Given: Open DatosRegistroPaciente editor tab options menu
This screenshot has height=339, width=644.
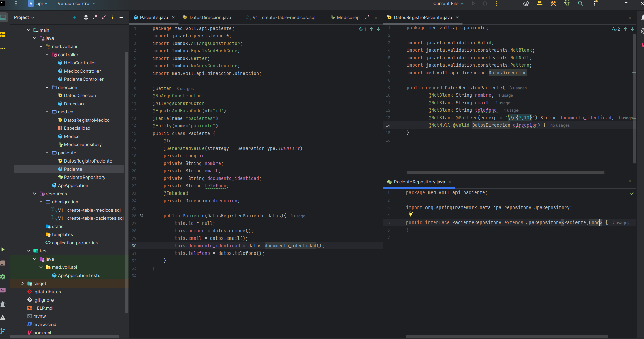Looking at the screenshot, I should (x=630, y=17).
